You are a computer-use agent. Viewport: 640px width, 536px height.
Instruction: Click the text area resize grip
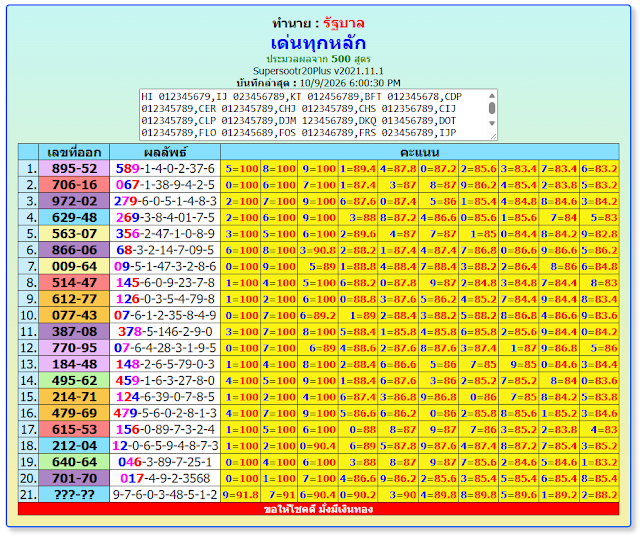pos(493,136)
